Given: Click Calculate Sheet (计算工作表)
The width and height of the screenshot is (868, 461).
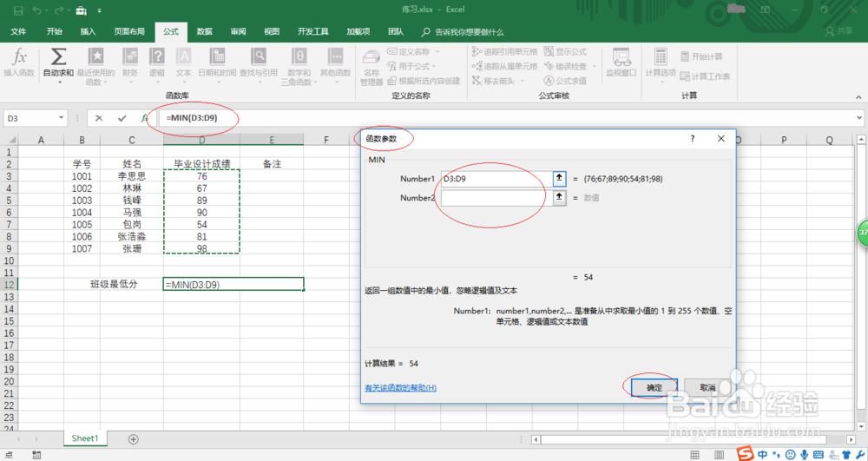Looking at the screenshot, I should point(705,76).
